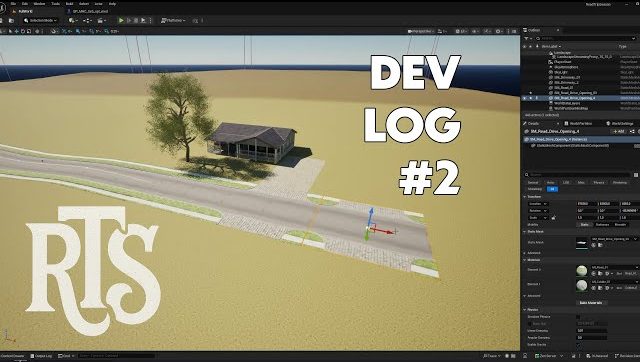Click the green Play button
640x362 pixels.
121,20
